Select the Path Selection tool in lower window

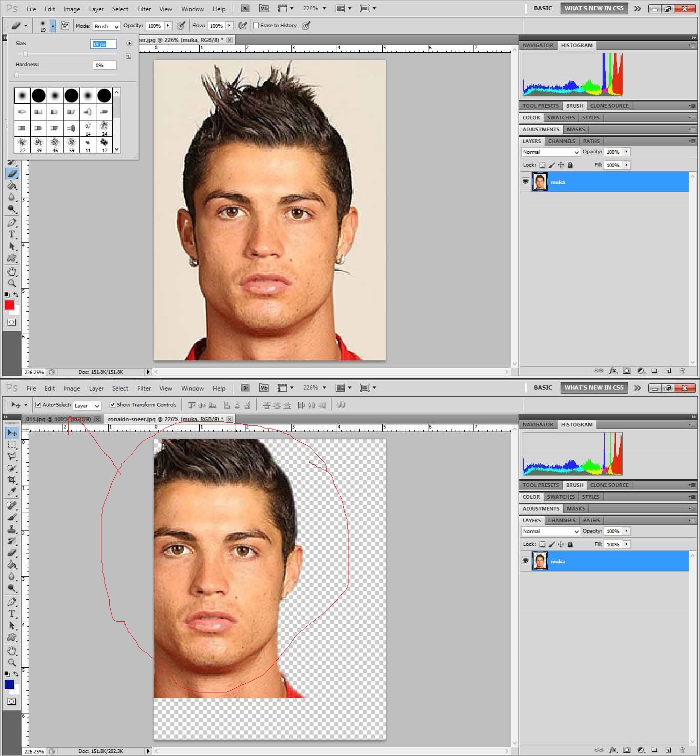[x=12, y=625]
